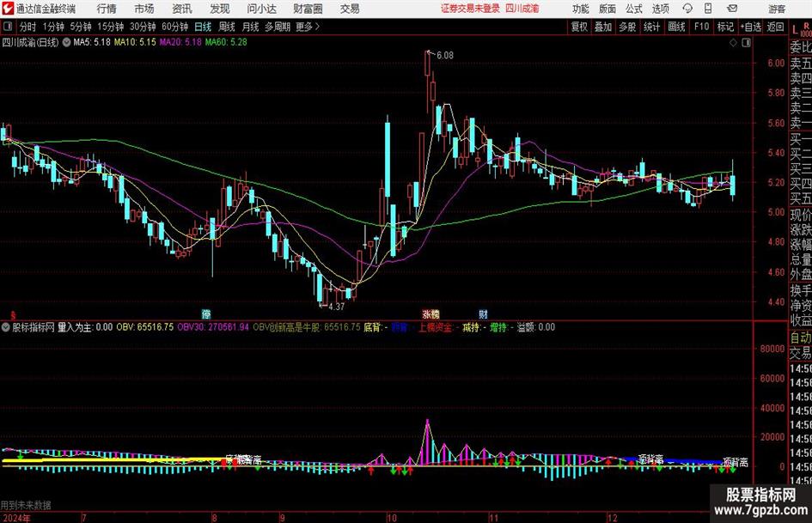
Task: Click the 复权 toolbar button
Action: [579, 27]
